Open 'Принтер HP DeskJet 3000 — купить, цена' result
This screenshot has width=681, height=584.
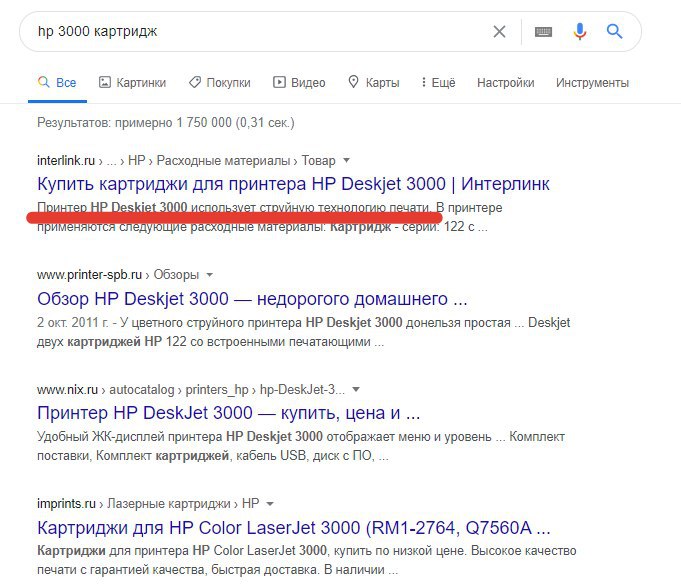228,413
